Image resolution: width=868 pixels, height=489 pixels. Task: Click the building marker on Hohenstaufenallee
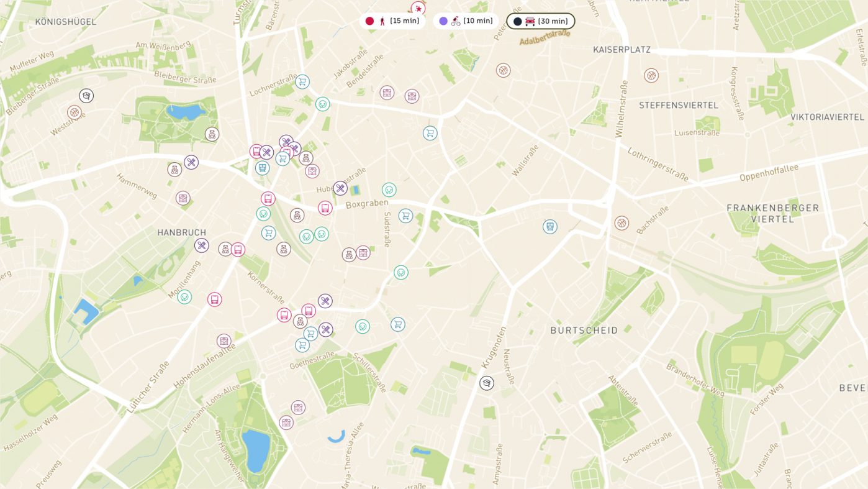(x=224, y=341)
